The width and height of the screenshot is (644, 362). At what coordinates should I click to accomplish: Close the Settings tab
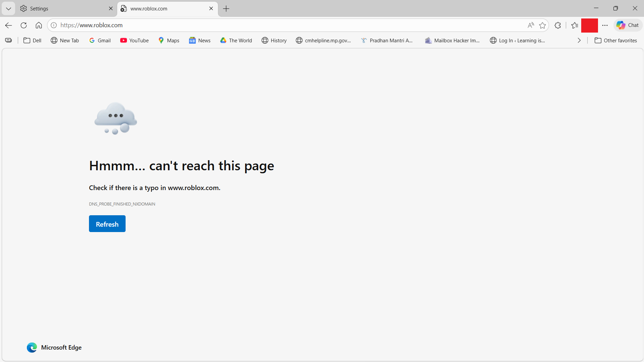(111, 8)
